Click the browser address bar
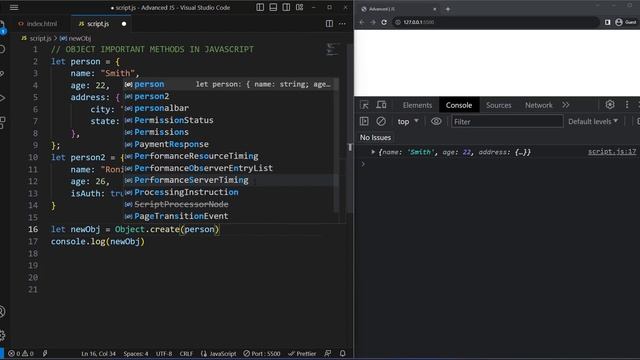This screenshot has height=360, width=640. click(x=495, y=22)
